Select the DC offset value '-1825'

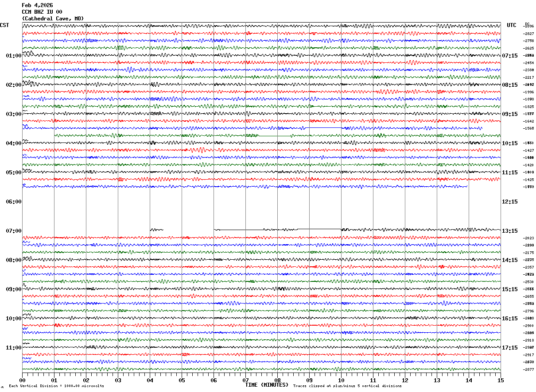tap(529, 107)
